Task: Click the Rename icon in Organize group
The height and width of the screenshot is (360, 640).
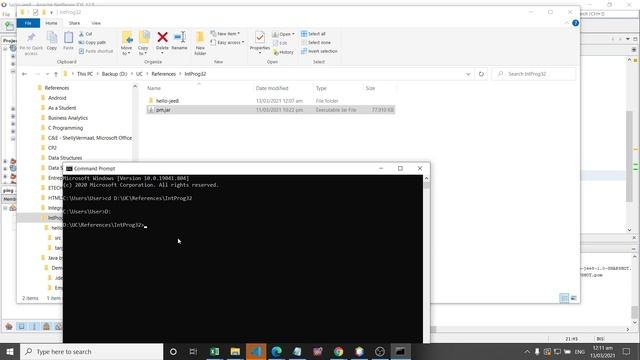Action: tap(180, 41)
